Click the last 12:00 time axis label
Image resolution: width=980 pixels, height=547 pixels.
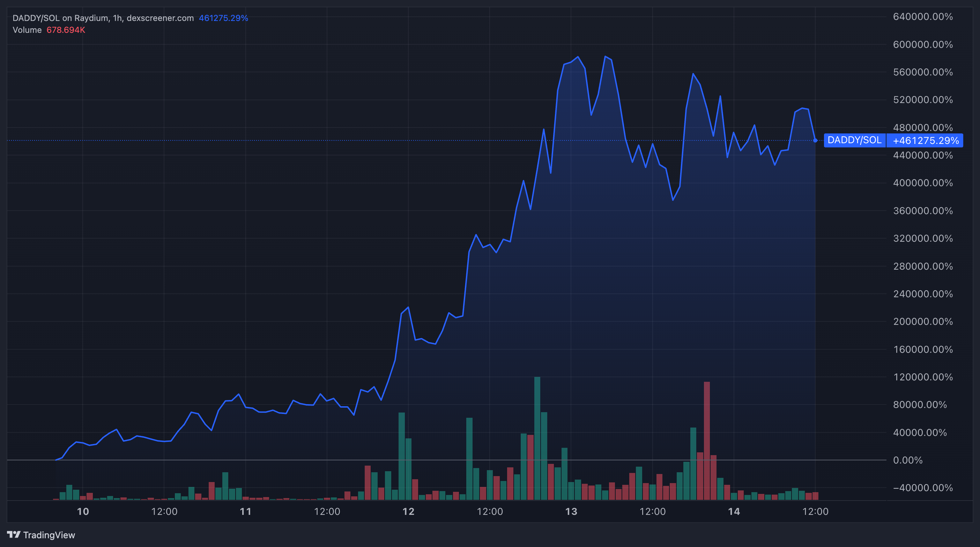[815, 511]
